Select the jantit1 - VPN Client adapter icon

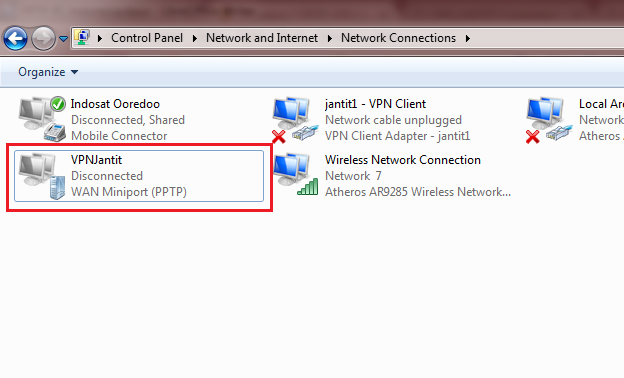coord(295,119)
